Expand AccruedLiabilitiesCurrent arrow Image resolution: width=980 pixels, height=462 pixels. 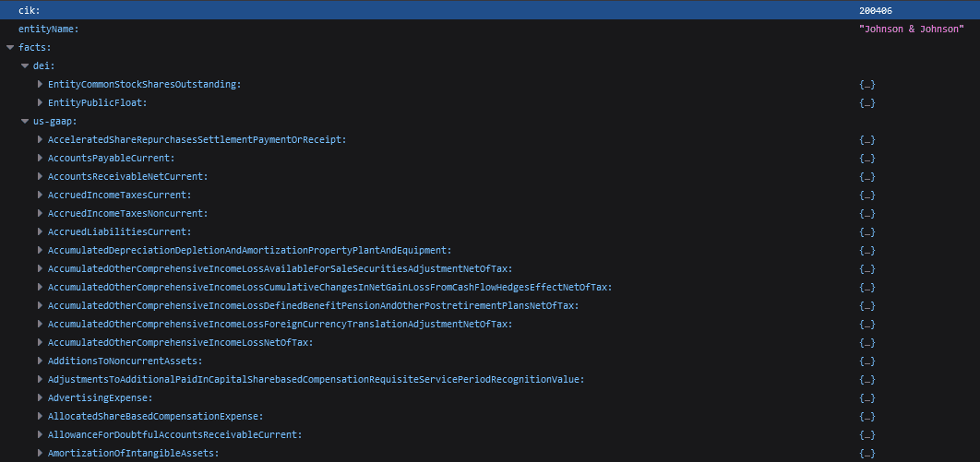click(x=40, y=231)
